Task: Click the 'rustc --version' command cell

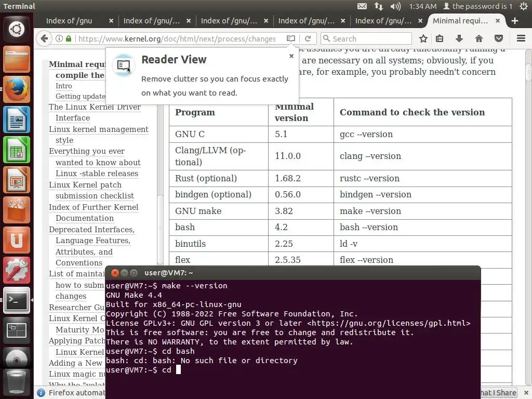Action: [423, 179]
